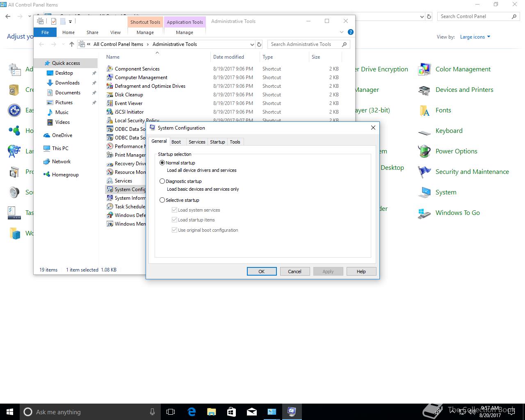Click Cancel in System Configuration
This screenshot has width=525, height=420.
294,272
